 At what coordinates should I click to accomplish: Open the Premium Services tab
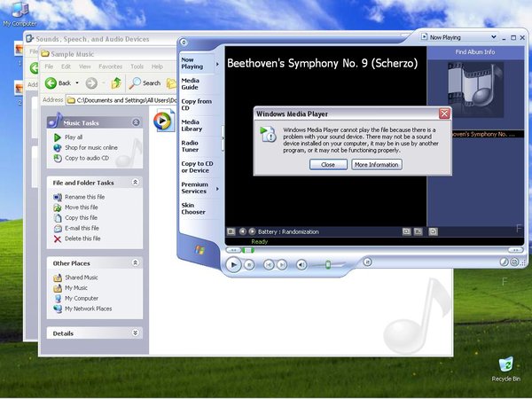pyautogui.click(x=197, y=188)
